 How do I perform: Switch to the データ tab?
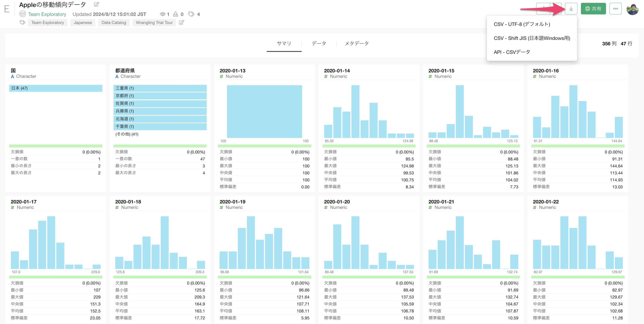319,43
